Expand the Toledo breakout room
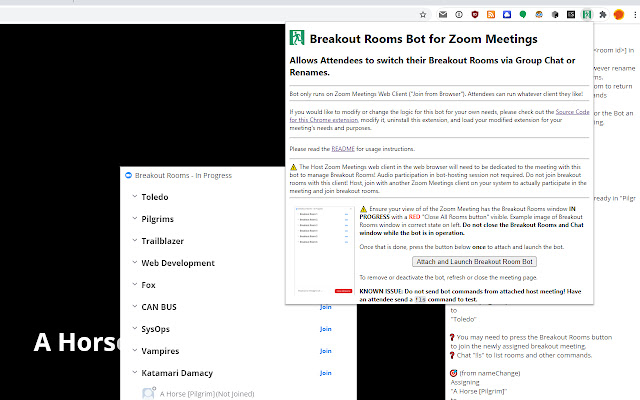This screenshot has height=400, width=640. coord(135,196)
